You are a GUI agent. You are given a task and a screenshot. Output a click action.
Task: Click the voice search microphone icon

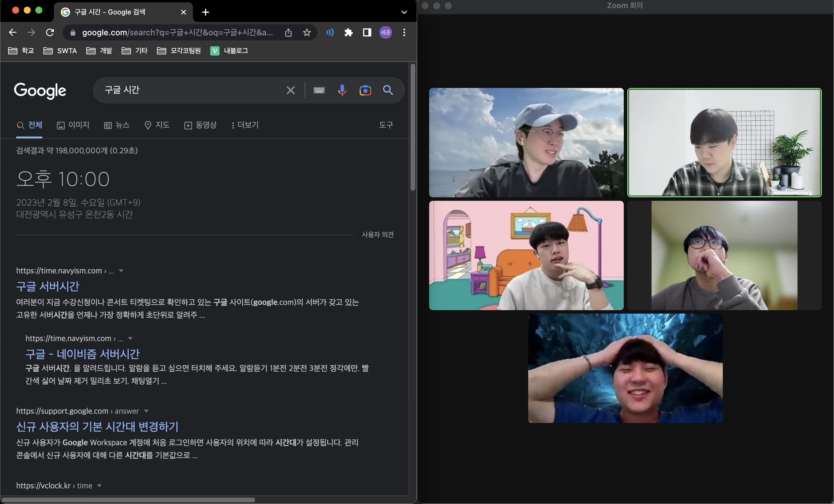pyautogui.click(x=342, y=90)
